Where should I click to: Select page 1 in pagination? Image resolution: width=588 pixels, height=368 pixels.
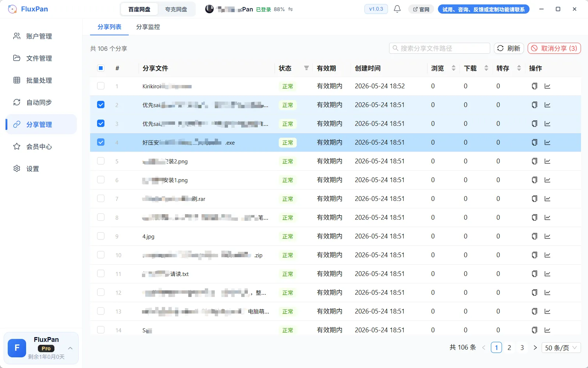click(496, 348)
